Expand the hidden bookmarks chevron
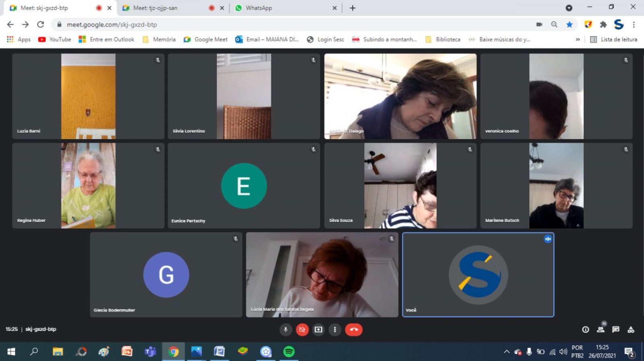 tap(578, 39)
